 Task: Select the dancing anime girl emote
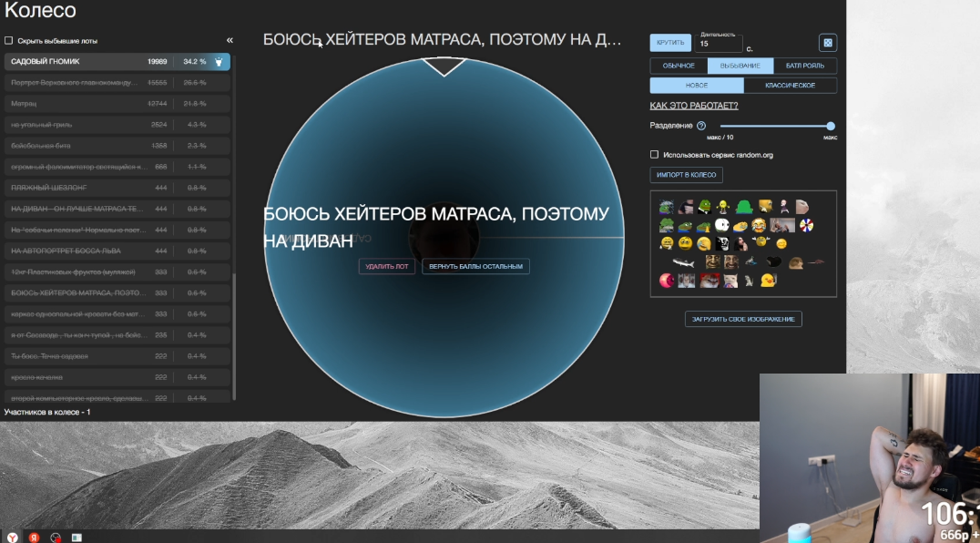pos(784,207)
